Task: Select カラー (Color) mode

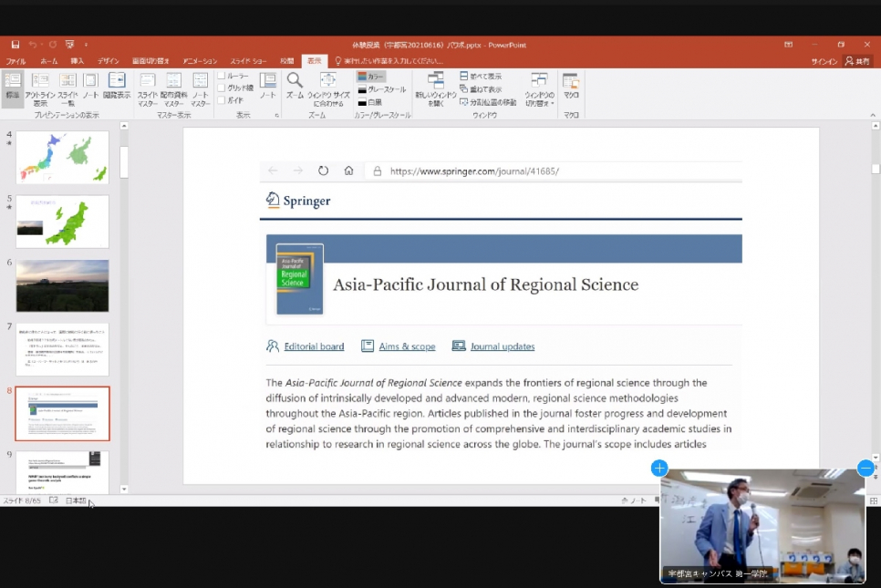Action: 371,76
